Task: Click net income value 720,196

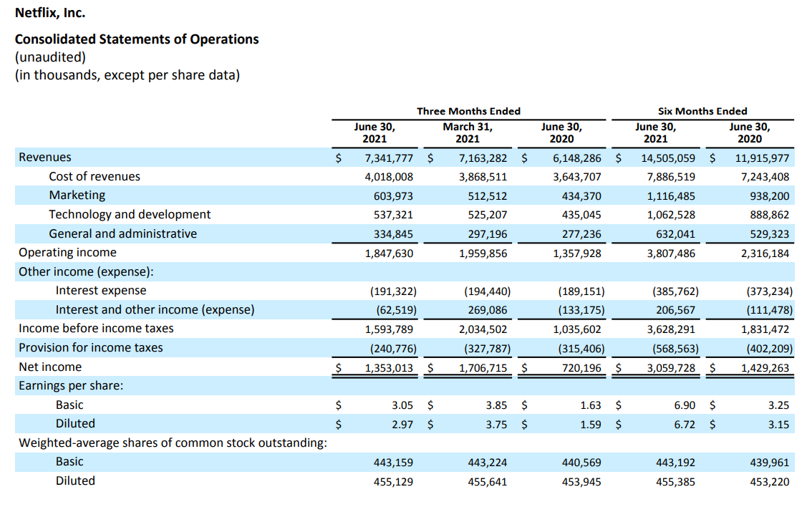Action: click(581, 368)
